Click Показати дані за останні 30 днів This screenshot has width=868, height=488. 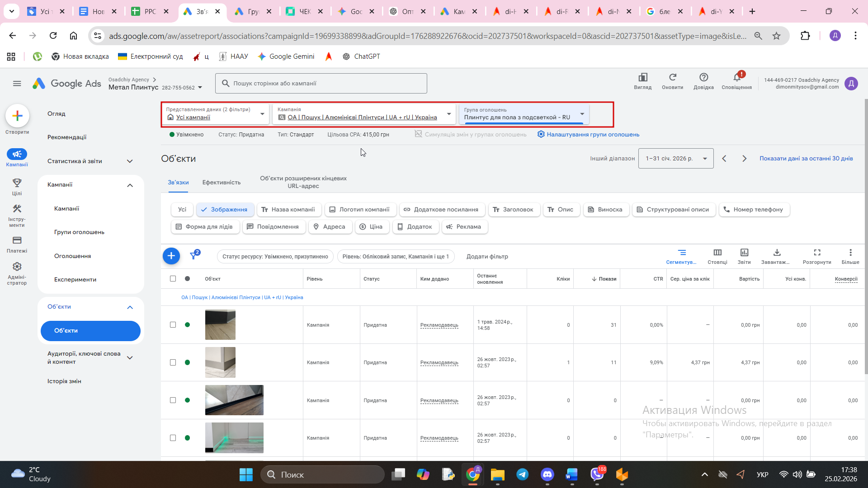(806, 159)
